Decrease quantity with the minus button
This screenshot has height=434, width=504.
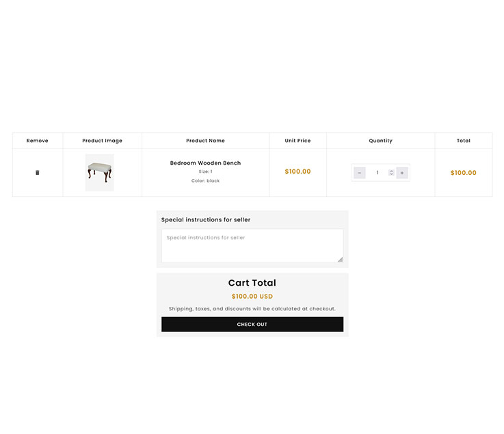click(360, 173)
